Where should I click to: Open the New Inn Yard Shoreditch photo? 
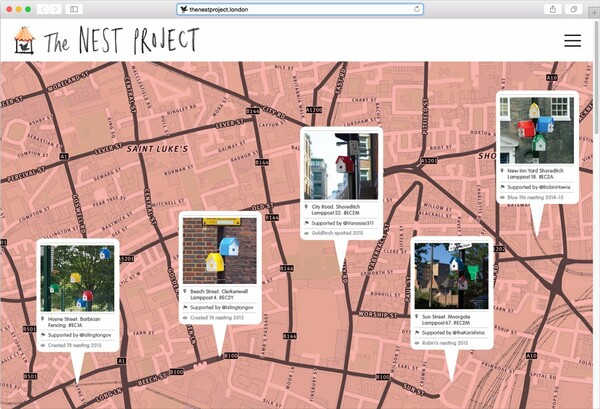pyautogui.click(x=537, y=130)
